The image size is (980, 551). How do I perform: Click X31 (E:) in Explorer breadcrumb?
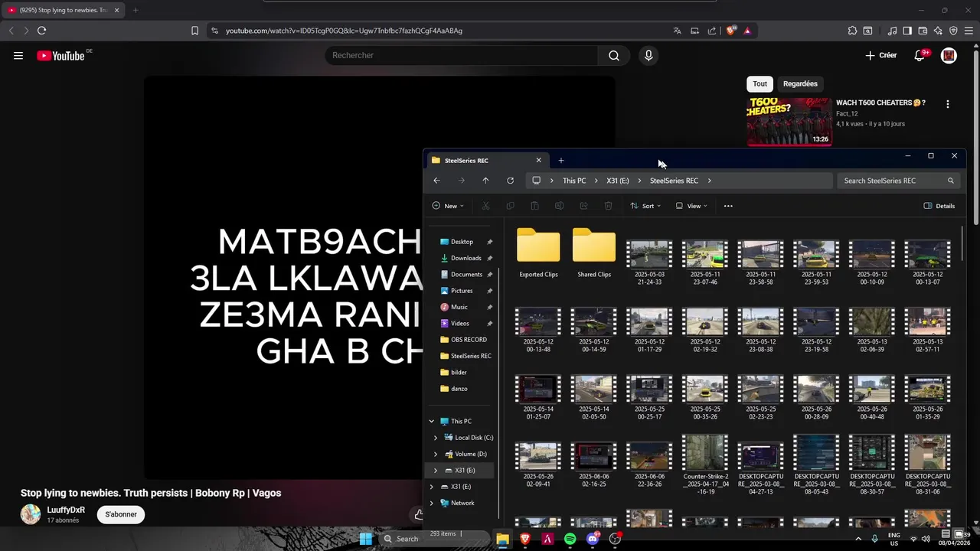pyautogui.click(x=618, y=181)
